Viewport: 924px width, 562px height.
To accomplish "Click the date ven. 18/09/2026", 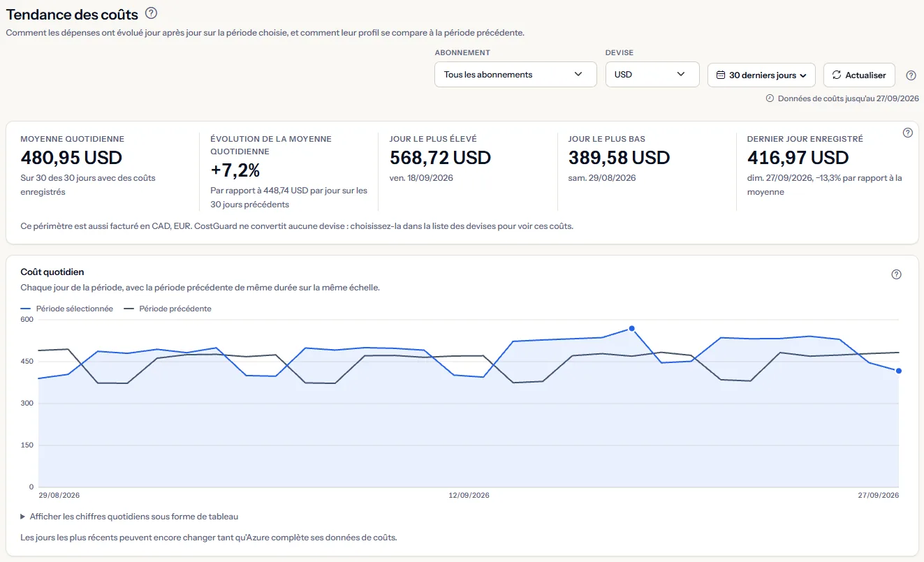I will click(421, 178).
